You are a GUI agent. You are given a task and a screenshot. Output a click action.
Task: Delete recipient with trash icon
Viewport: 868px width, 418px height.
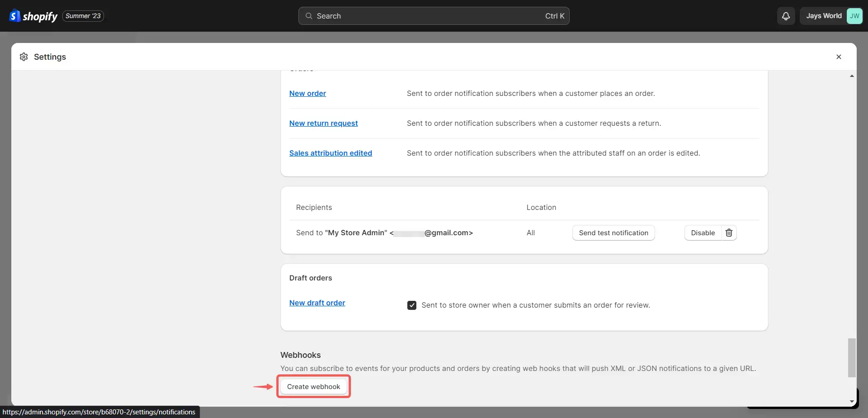[729, 233]
